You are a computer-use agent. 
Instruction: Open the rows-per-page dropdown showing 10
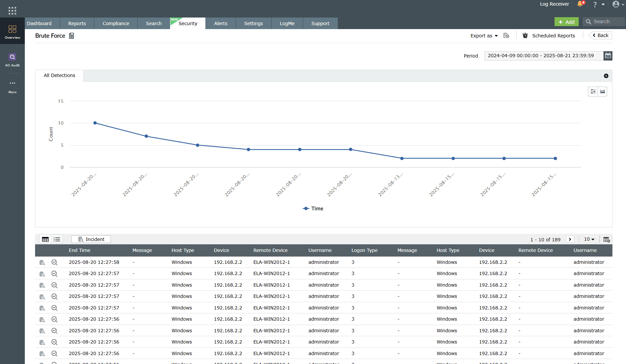[589, 239]
